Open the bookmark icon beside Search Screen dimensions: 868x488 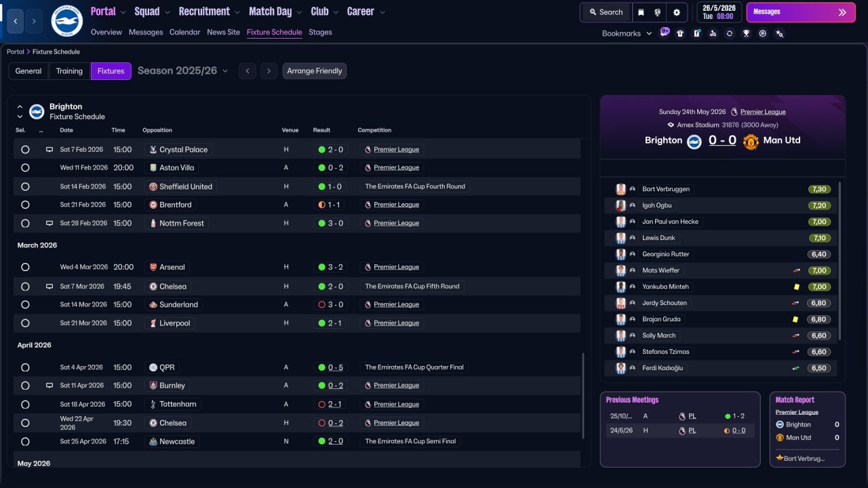tap(641, 12)
